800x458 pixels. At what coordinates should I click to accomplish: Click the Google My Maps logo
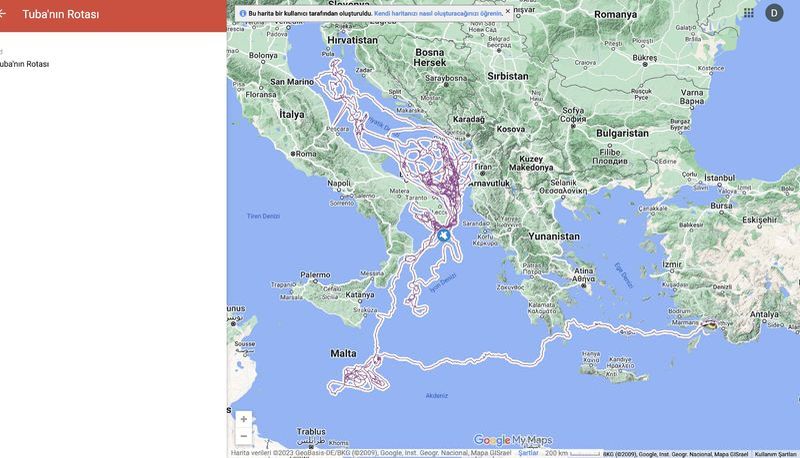point(512,440)
